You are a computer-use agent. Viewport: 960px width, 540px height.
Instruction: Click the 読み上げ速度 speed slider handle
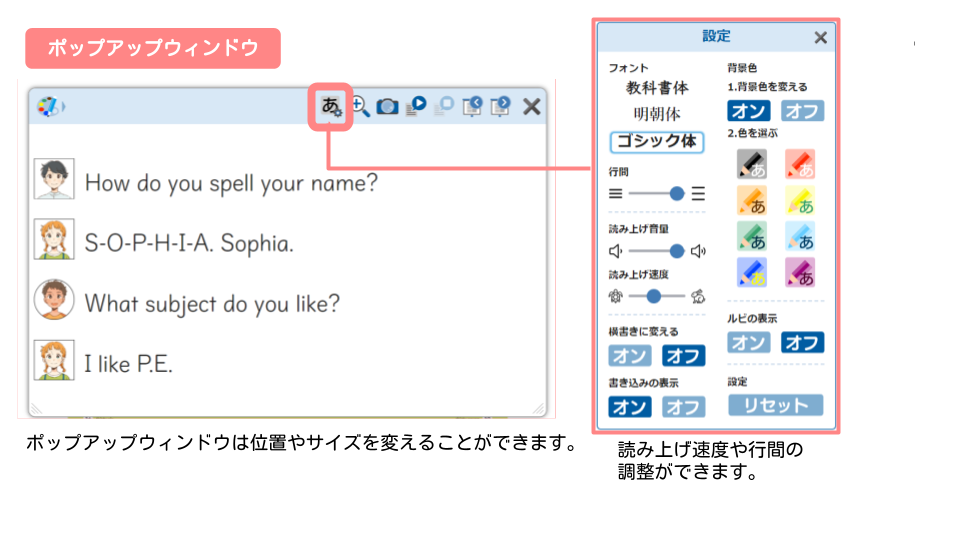tap(654, 296)
